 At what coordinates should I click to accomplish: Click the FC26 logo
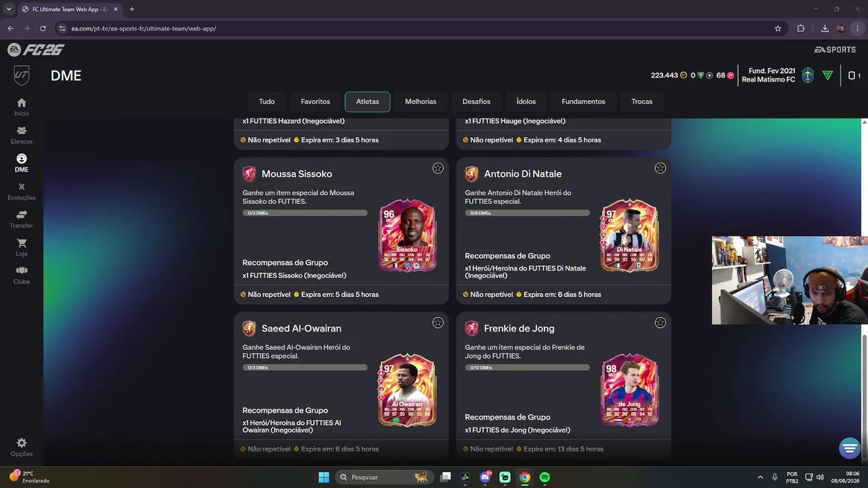(36, 49)
